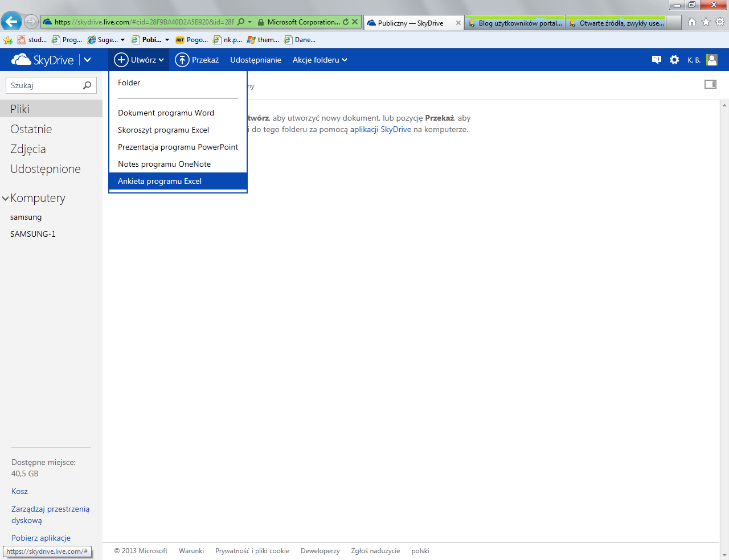Viewport: 729px width, 560px height.
Task: Open the messaging chat icon
Action: pyautogui.click(x=657, y=60)
